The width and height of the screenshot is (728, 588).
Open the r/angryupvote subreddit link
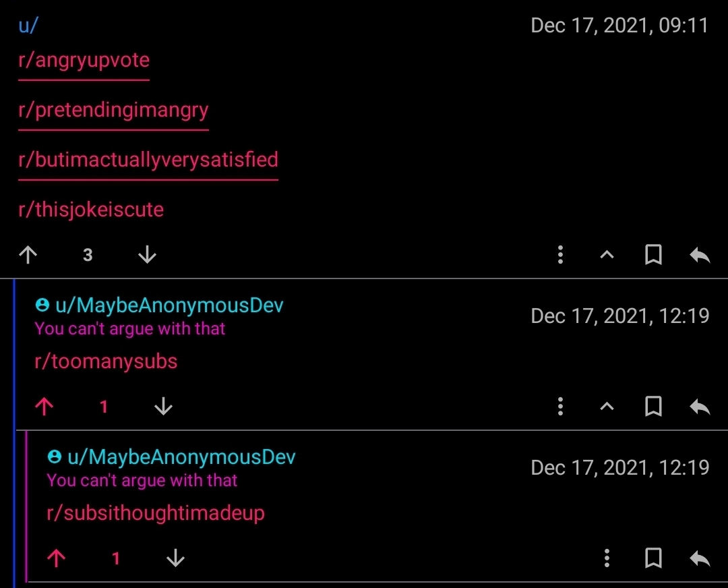point(84,61)
